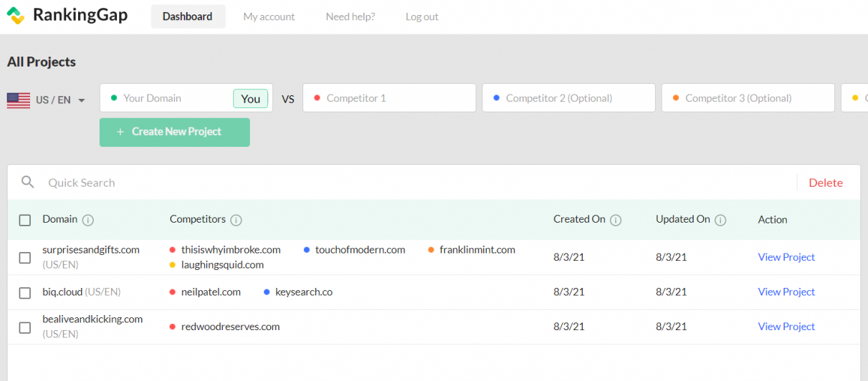Screen dimensions: 868x381
Task: Click Updated On date for bealiveandkicking.com
Action: 672,327
